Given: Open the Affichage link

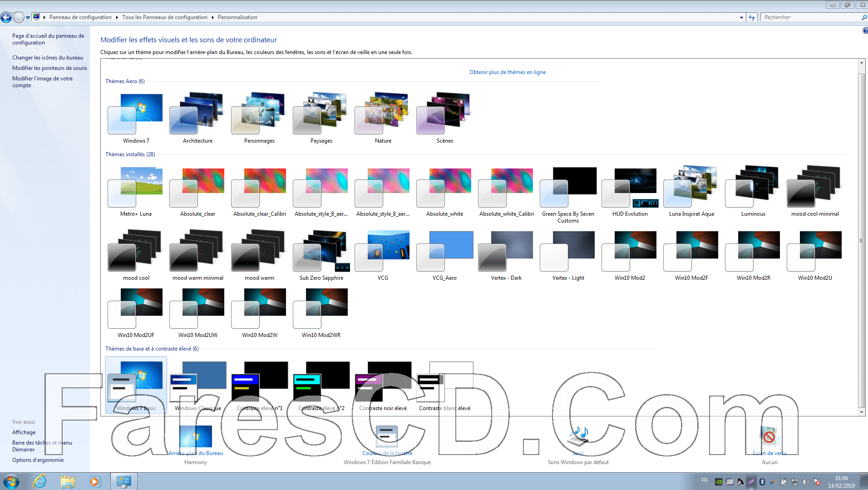Looking at the screenshot, I should pos(24,432).
